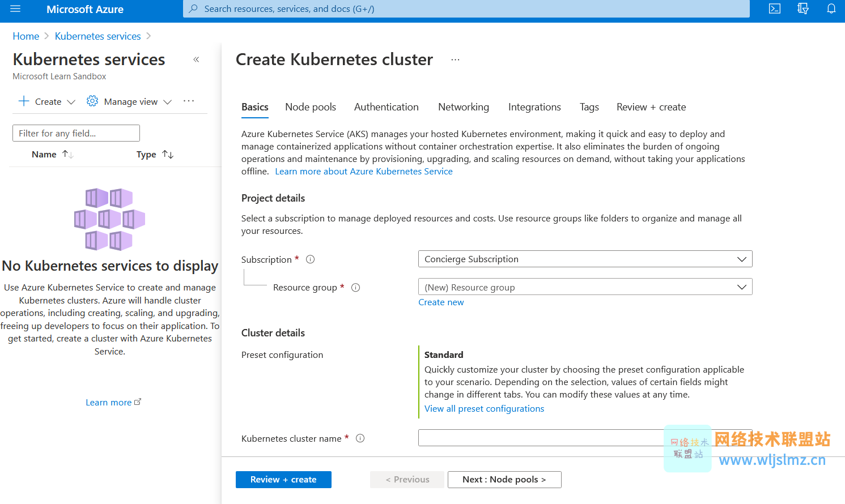Focus the Search resources, services, and docs box
The height and width of the screenshot is (504, 845).
coord(466,9)
